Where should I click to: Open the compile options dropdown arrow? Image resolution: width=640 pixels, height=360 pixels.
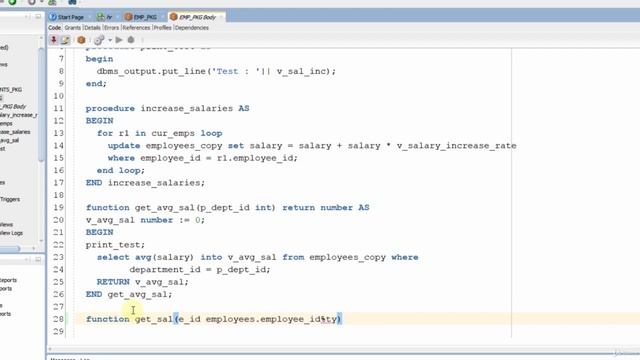click(x=110, y=40)
